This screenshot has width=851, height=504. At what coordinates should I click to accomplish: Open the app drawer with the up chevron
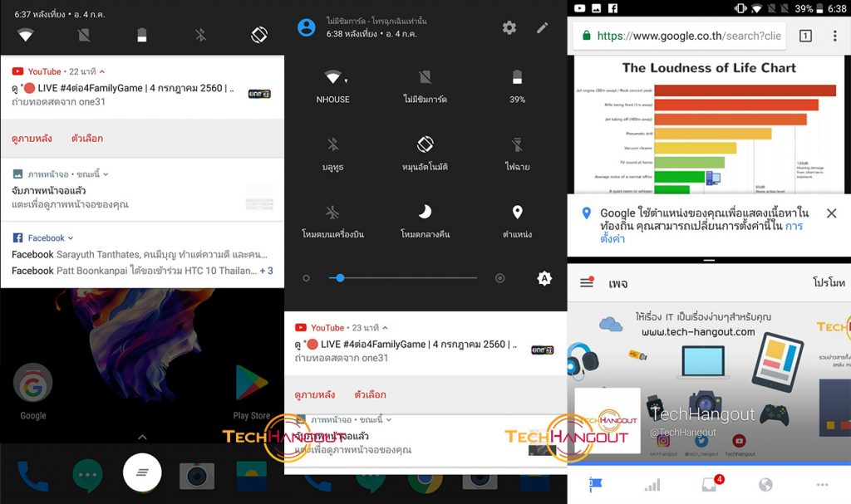click(142, 437)
